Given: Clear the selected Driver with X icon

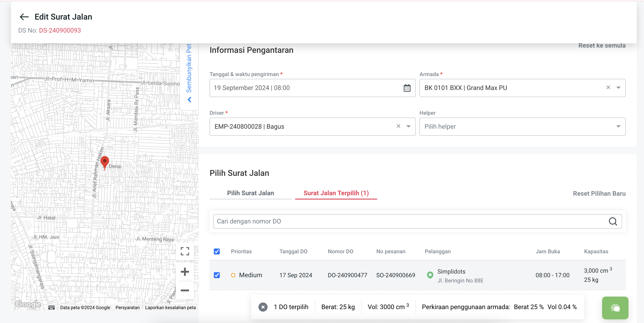Looking at the screenshot, I should click(398, 126).
